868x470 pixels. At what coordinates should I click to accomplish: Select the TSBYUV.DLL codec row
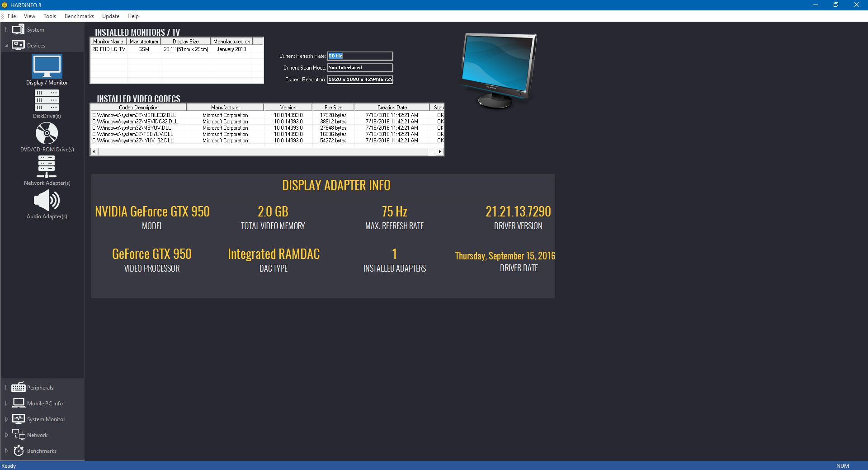click(267, 134)
